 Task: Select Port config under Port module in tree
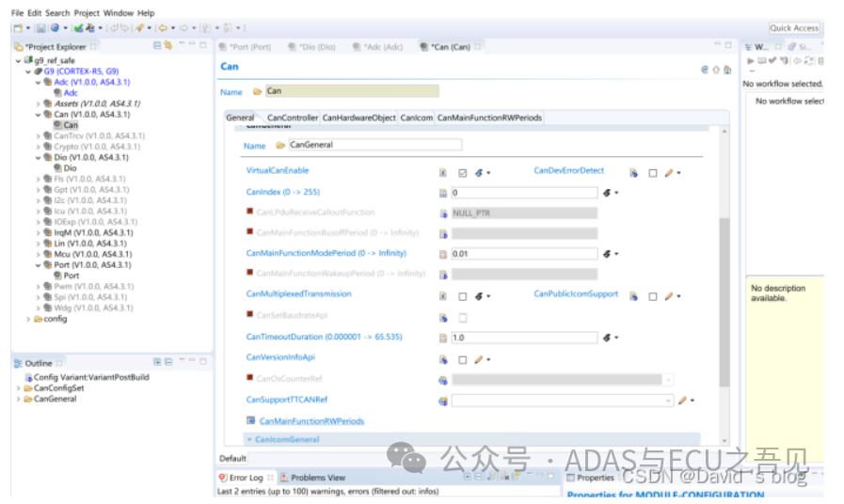click(72, 276)
